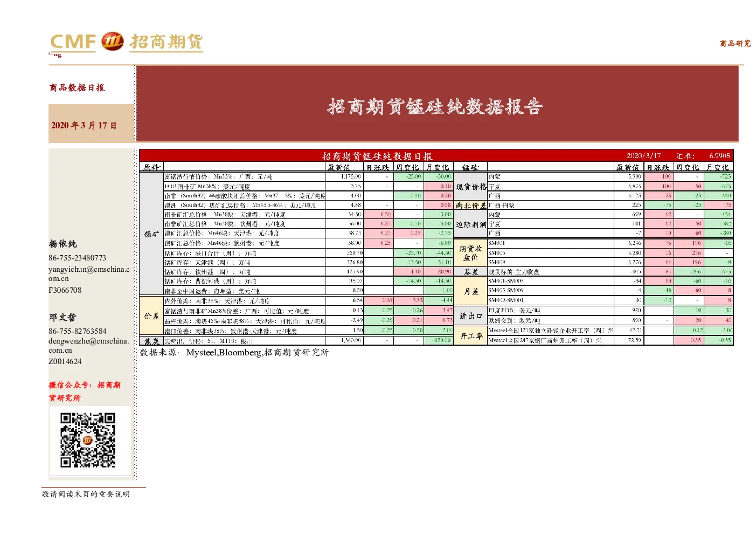Click the 印度FOB price value 920

point(637,310)
